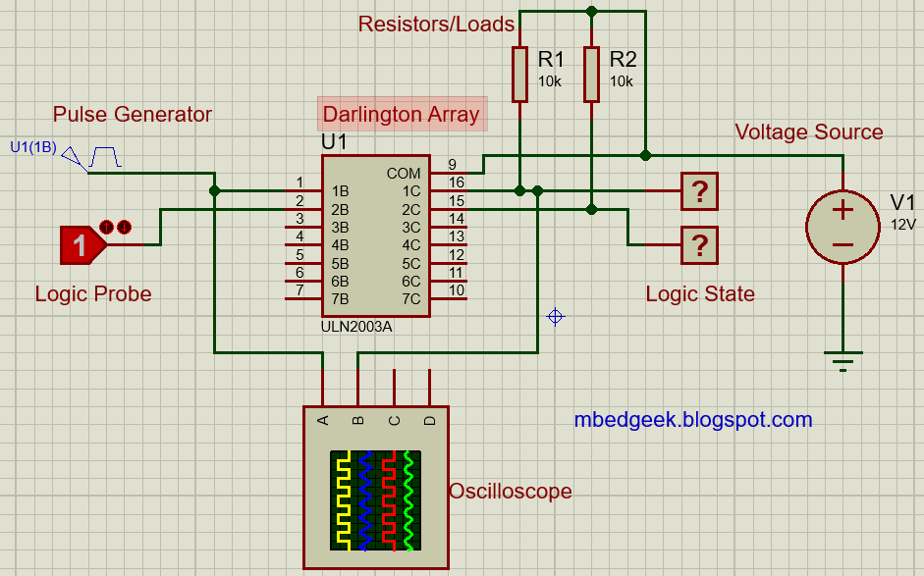Select resistor R1
924x576 pixels.
(x=519, y=75)
